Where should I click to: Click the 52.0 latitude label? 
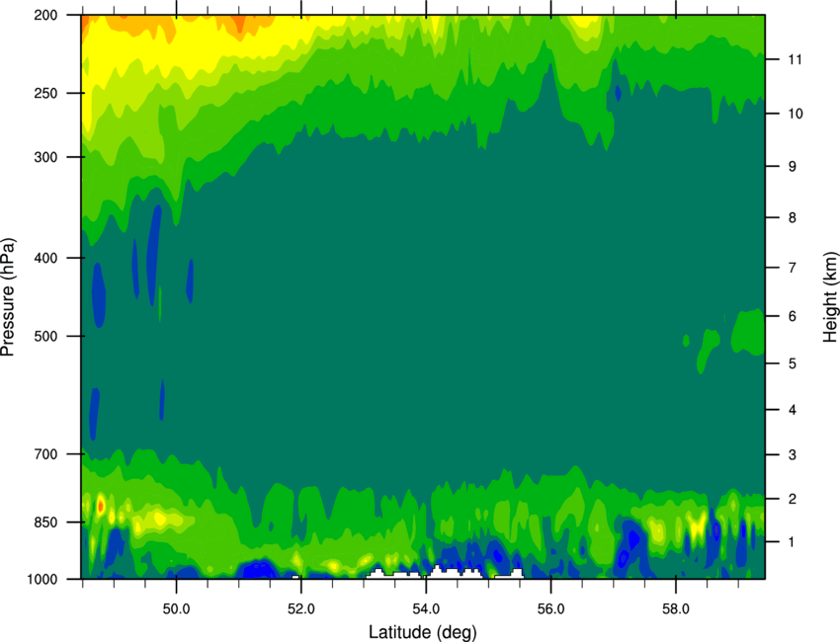(x=301, y=609)
